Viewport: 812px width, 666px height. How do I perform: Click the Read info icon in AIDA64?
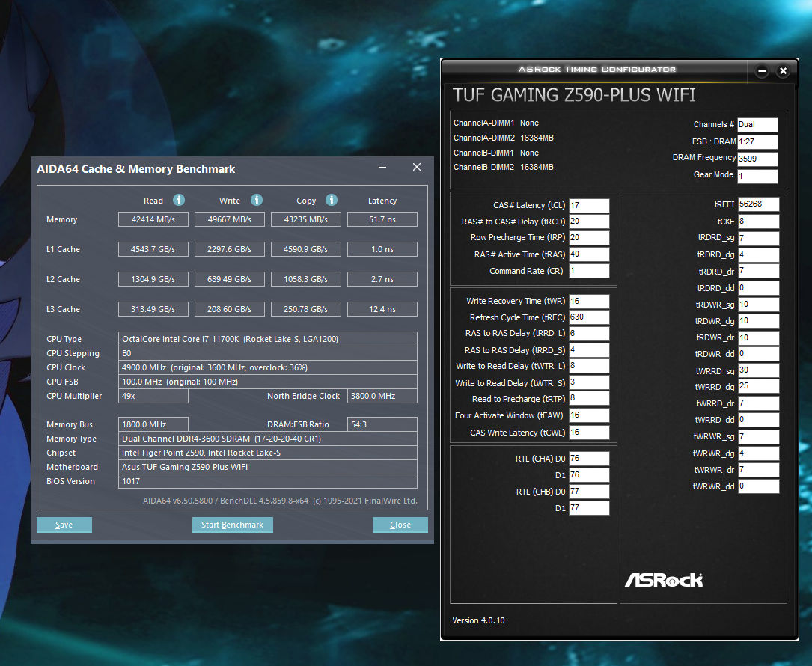[x=179, y=200]
